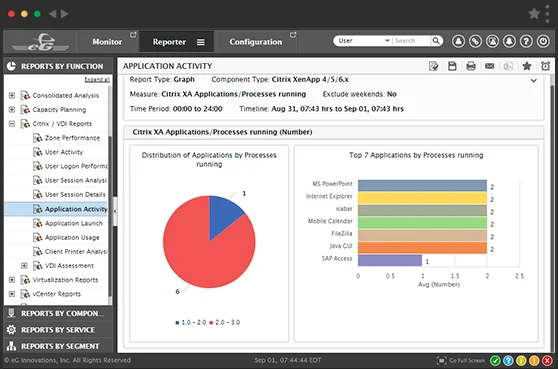This screenshot has width=558, height=369.
Task: Switch to the Monitor tab
Action: click(x=107, y=42)
